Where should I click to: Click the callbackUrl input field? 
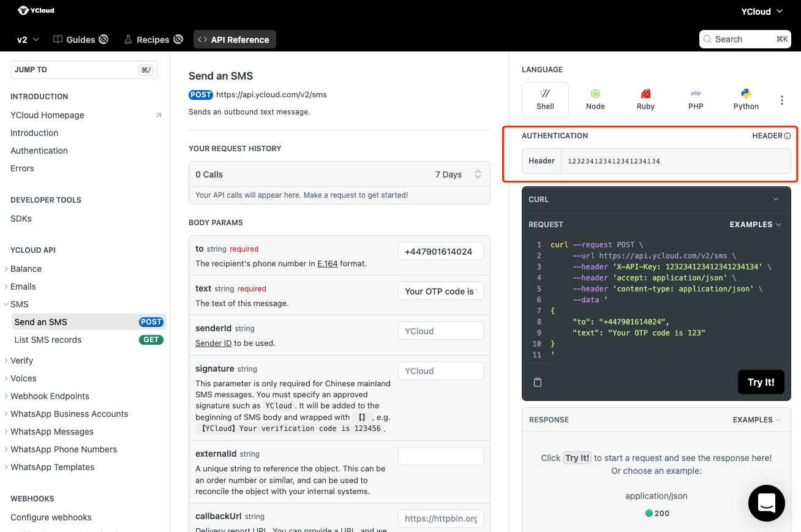[441, 519]
